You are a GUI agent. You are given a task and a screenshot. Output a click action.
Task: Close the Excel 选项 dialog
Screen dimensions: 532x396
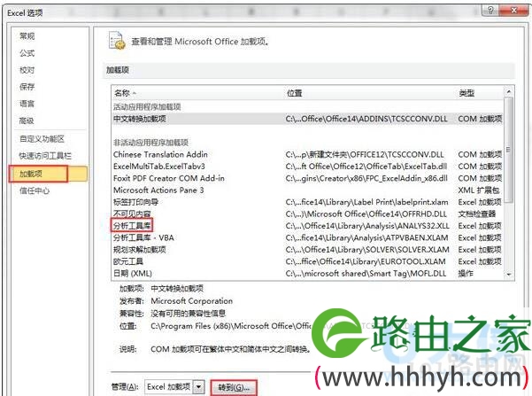coord(513,11)
